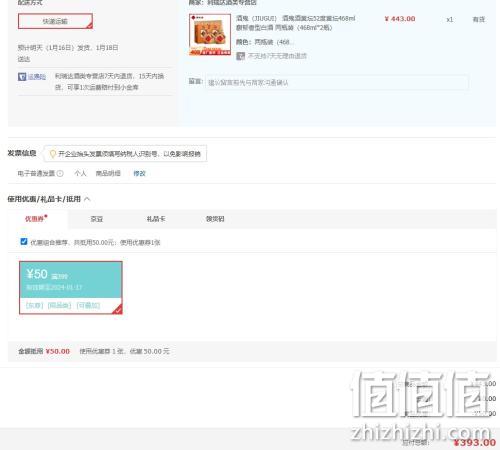Switch to the 京豆 tab

coord(97,219)
